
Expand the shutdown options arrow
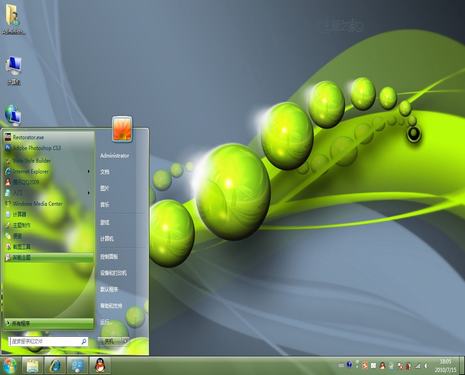[125, 341]
